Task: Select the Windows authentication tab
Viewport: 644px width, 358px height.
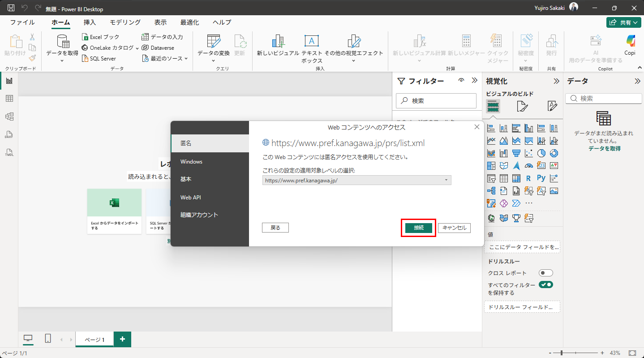Action: (210, 161)
